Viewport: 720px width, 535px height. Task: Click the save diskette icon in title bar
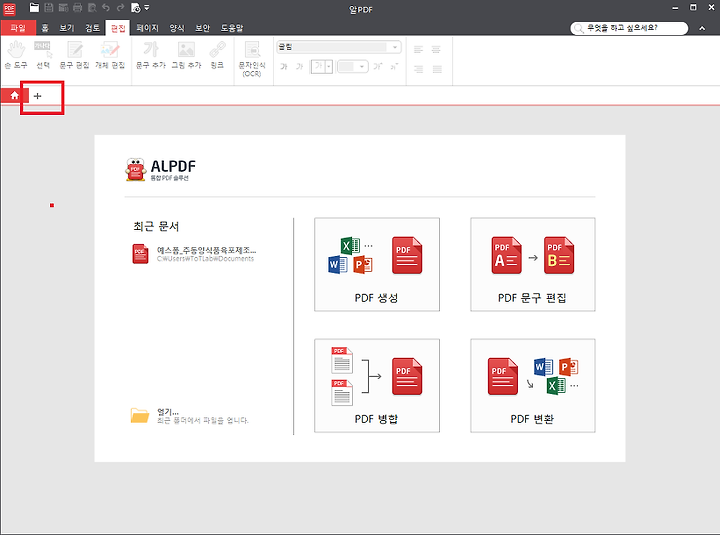49,7
